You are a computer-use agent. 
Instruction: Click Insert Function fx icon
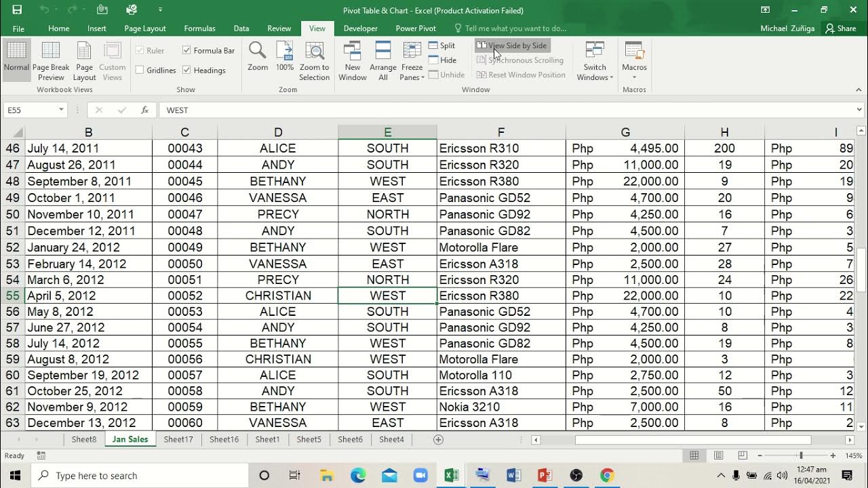pos(144,110)
